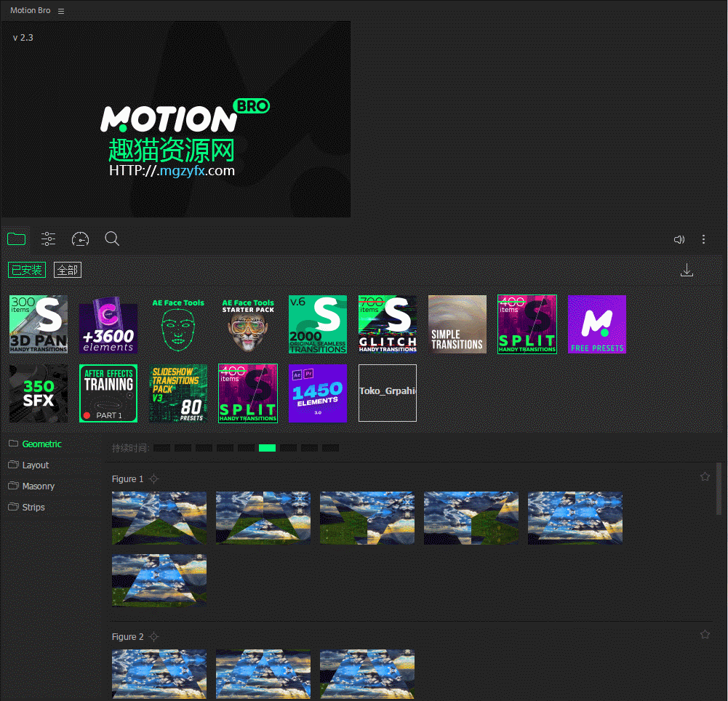Open Slideshow Transitions Pack V3
This screenshot has width=728, height=701.
178,393
